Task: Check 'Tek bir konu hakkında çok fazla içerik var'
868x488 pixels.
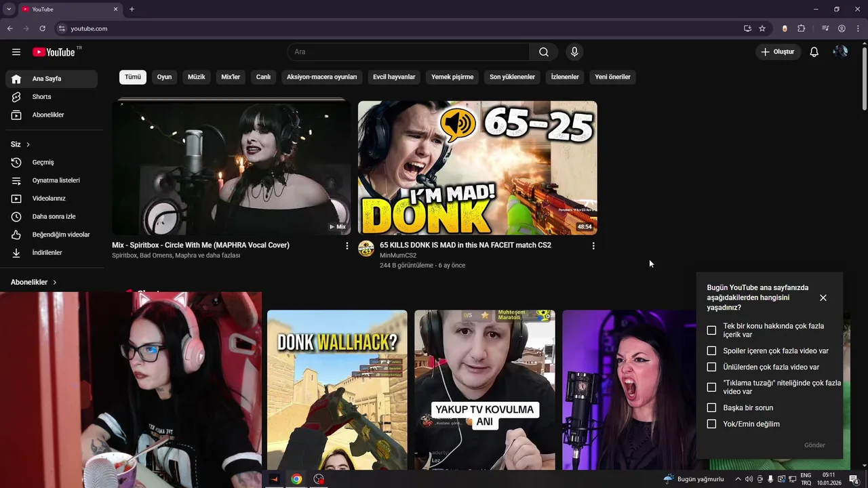Action: [x=711, y=331]
